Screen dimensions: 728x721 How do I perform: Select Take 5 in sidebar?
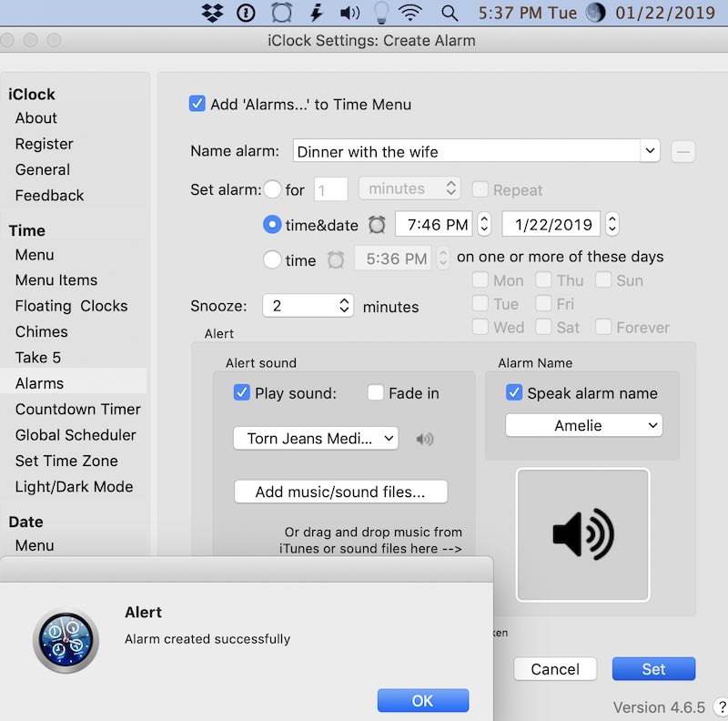pos(38,357)
